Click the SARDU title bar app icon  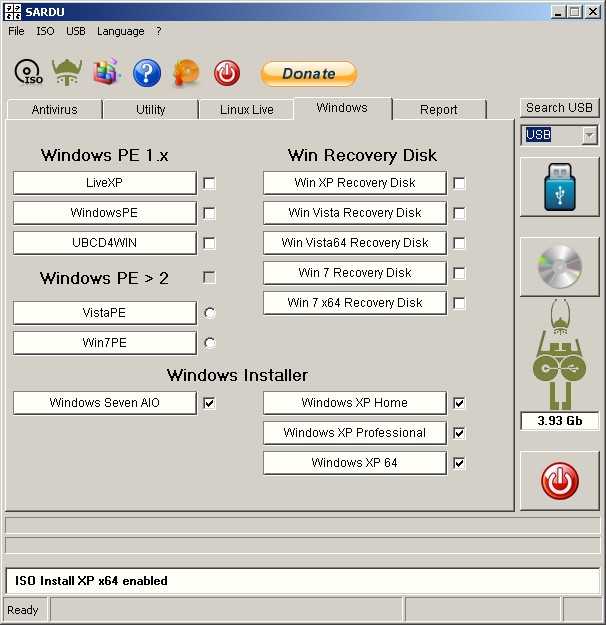click(12, 12)
